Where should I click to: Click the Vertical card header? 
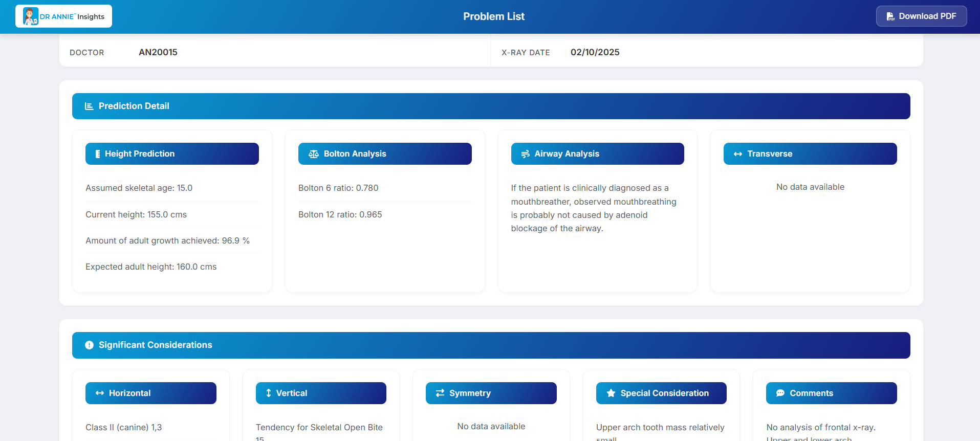pyautogui.click(x=321, y=393)
